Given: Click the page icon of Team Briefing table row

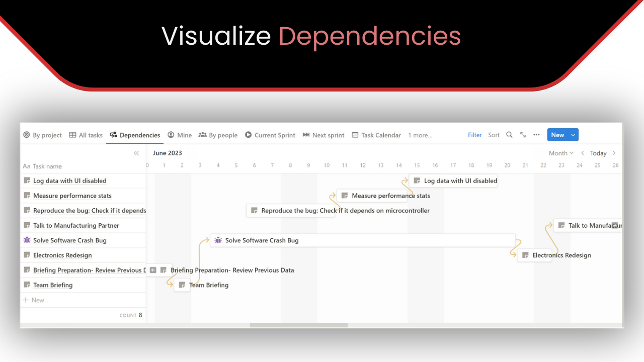Looking at the screenshot, I should pyautogui.click(x=27, y=285).
